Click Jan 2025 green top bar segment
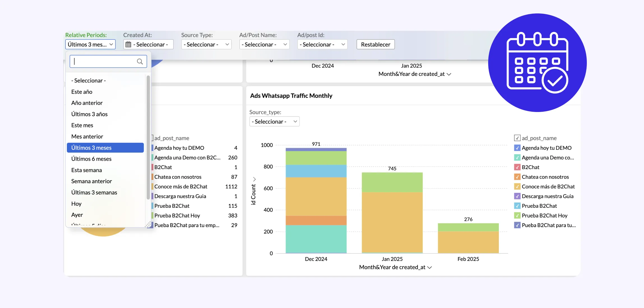 (x=392, y=182)
